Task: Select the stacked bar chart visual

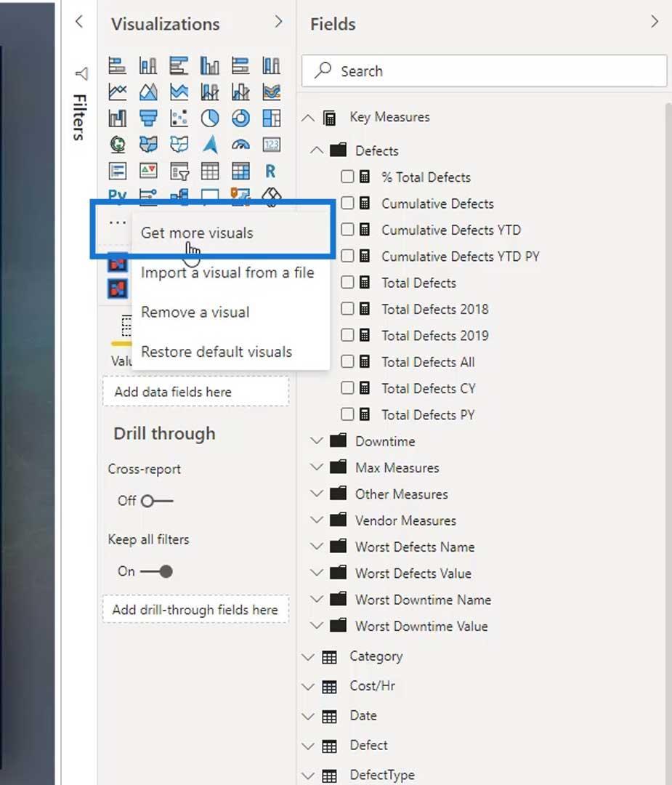Action: click(117, 65)
